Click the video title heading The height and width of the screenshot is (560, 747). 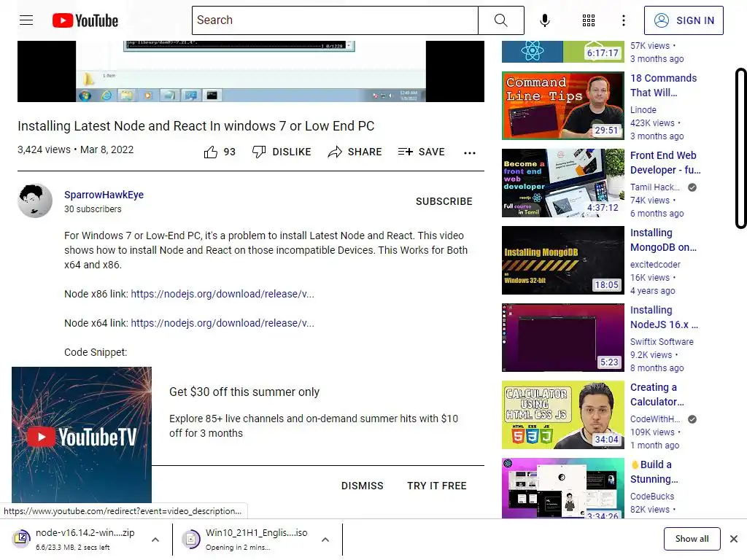pyautogui.click(x=196, y=126)
